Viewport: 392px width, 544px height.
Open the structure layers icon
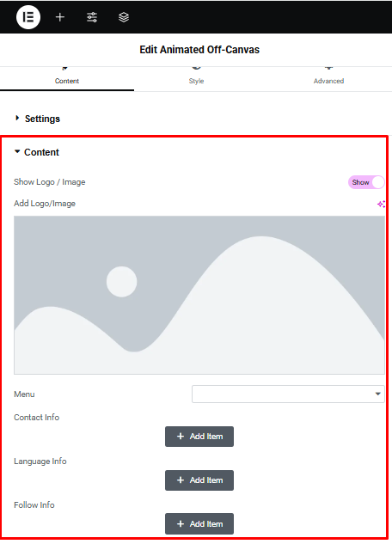(x=124, y=17)
